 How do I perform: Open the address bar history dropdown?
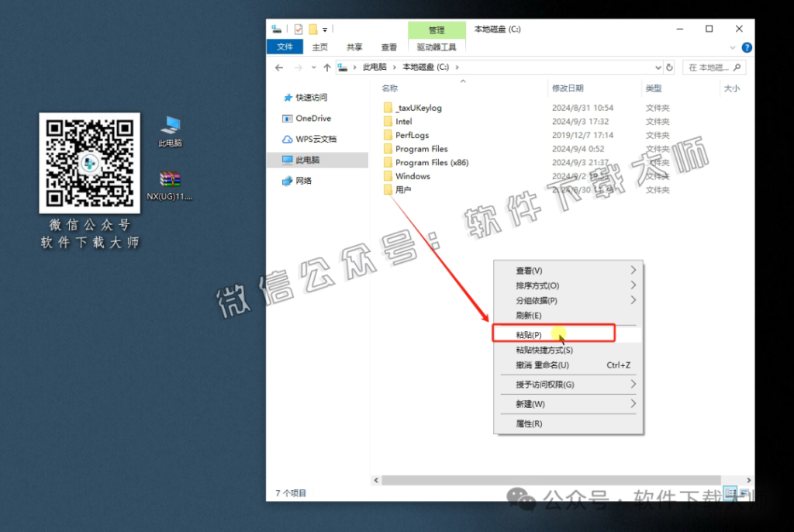pos(658,67)
